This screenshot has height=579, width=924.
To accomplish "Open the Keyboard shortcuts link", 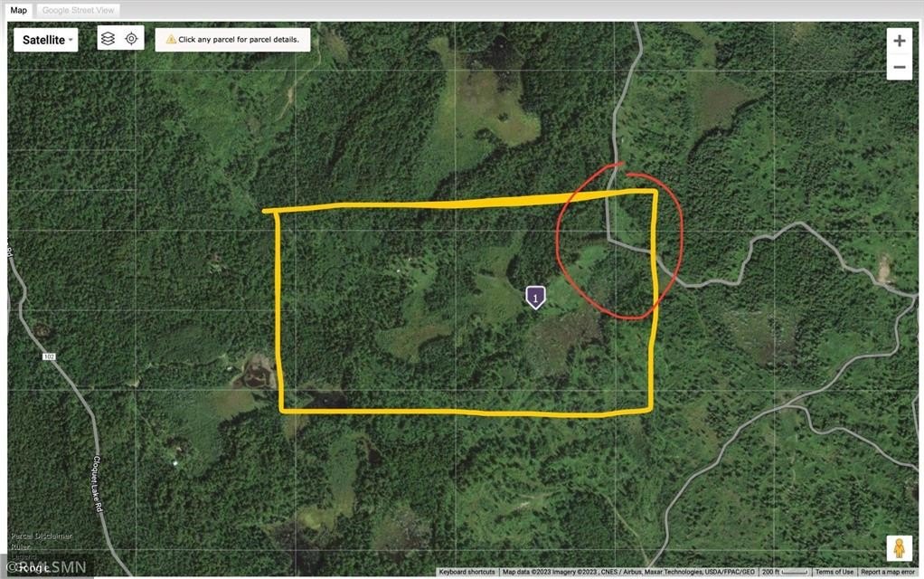I will pyautogui.click(x=467, y=572).
